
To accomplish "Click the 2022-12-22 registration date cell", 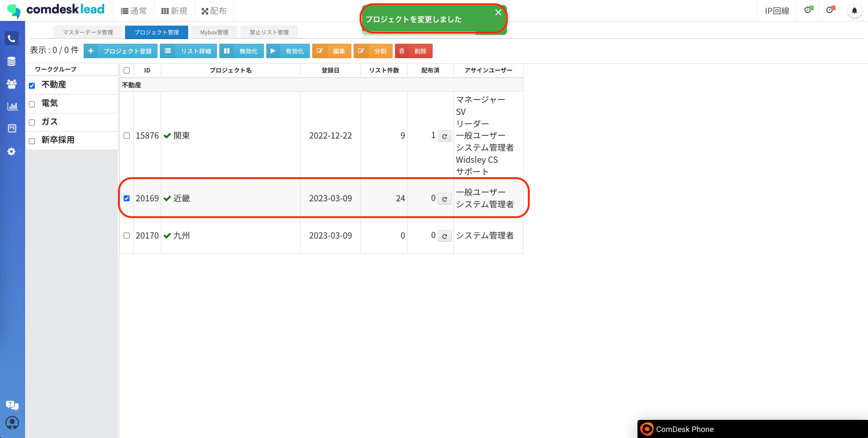I will pos(330,136).
